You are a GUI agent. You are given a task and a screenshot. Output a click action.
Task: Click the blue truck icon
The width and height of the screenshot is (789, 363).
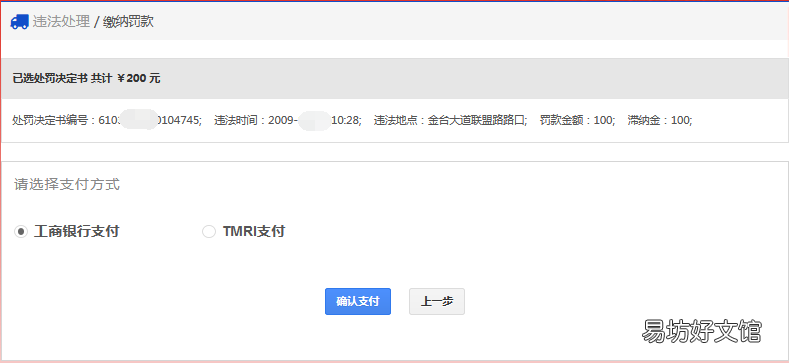tap(19, 22)
